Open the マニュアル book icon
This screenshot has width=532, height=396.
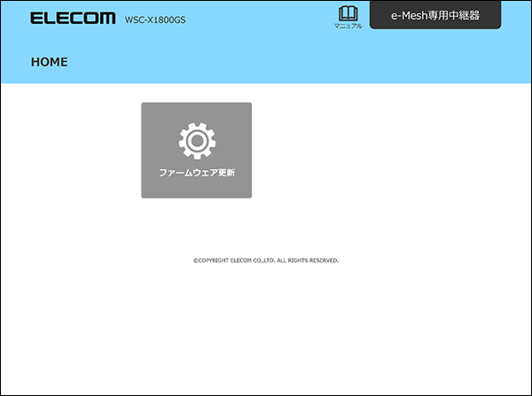tap(348, 18)
